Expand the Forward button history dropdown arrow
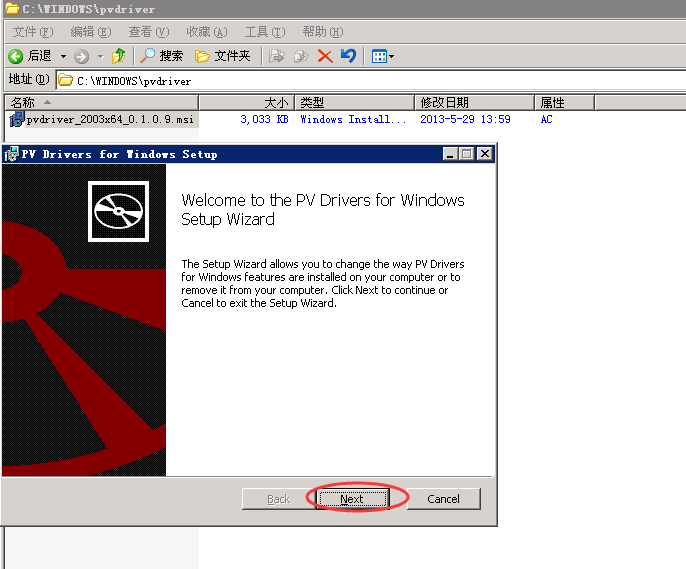The image size is (686, 569). [100, 56]
